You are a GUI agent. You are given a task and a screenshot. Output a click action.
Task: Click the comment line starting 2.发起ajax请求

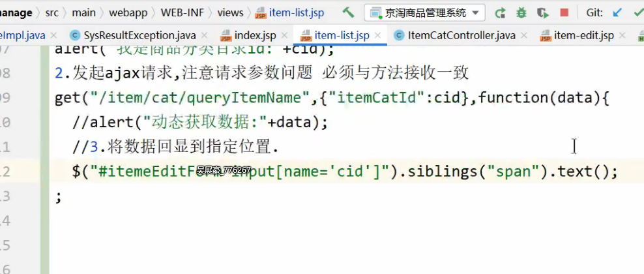(261, 73)
